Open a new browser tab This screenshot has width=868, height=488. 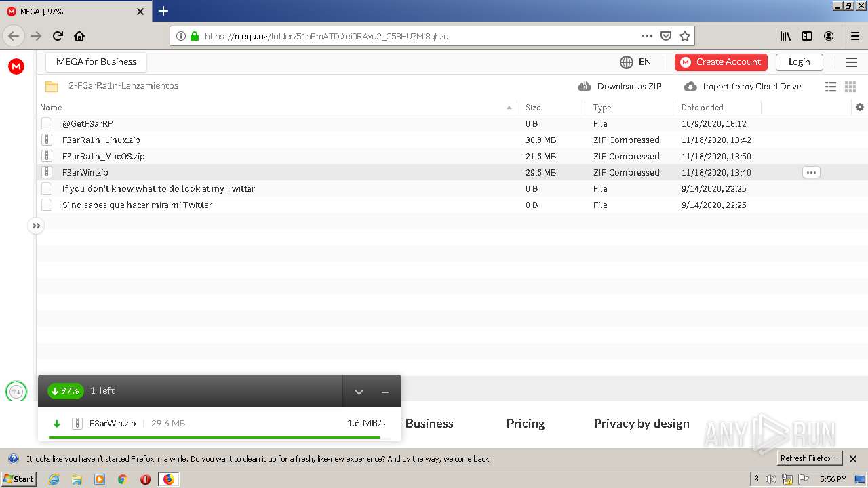click(x=163, y=11)
